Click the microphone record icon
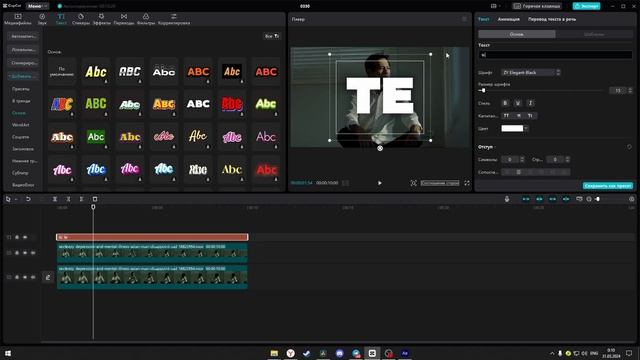Image resolution: width=640 pixels, height=360 pixels. point(507,199)
